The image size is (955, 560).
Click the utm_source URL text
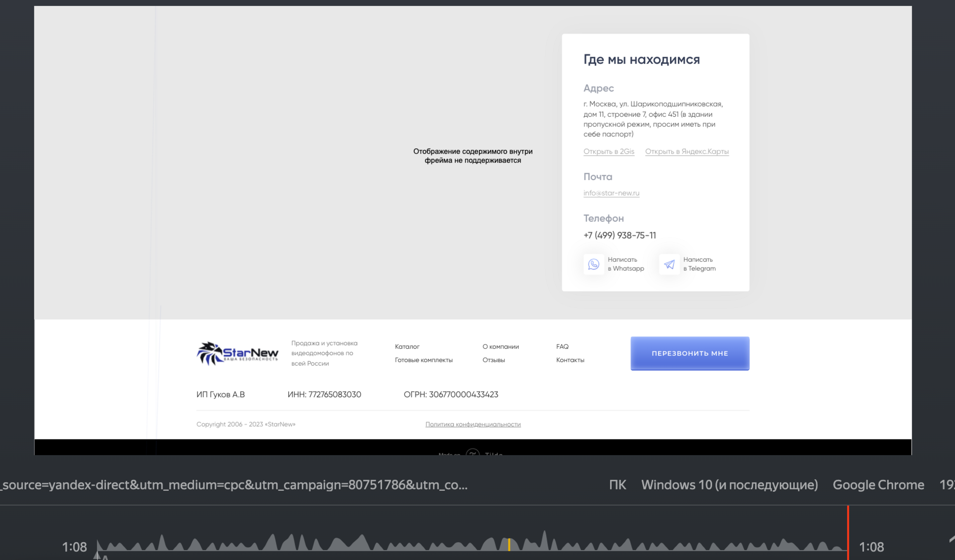pyautogui.click(x=234, y=485)
